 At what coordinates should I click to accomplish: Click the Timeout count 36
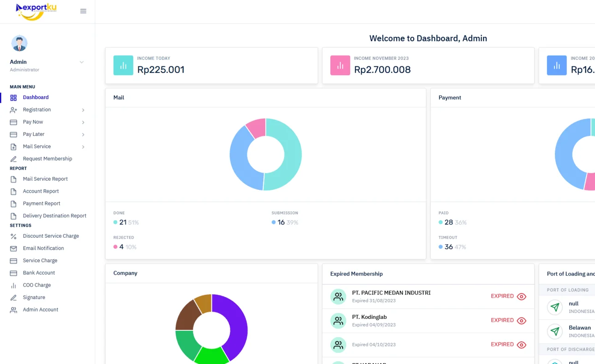(448, 247)
